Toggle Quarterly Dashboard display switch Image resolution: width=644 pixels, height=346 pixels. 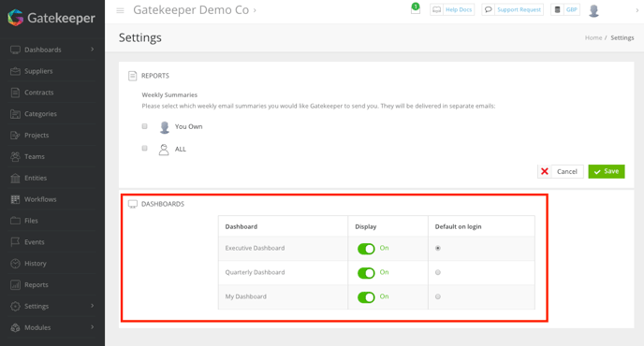(x=366, y=273)
